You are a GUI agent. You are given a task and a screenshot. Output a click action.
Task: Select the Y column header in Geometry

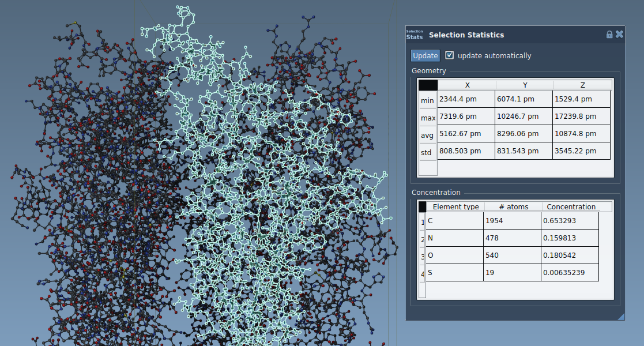[x=524, y=85]
